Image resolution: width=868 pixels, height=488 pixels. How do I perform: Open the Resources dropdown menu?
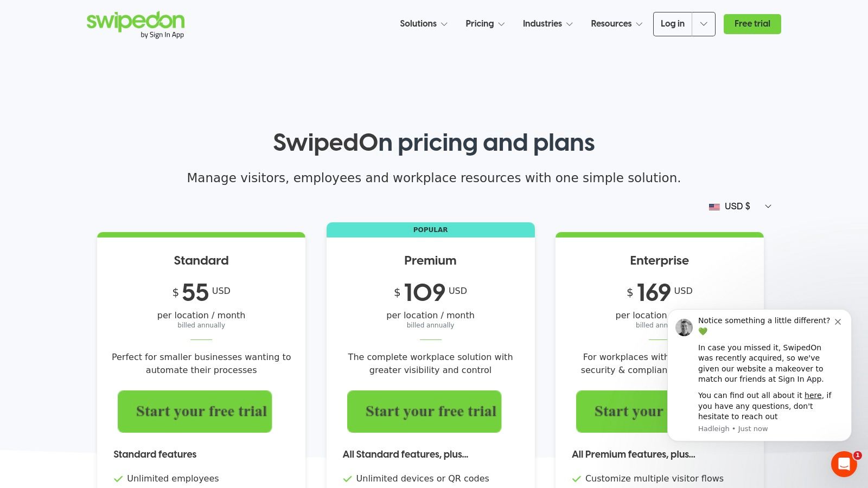click(x=616, y=24)
